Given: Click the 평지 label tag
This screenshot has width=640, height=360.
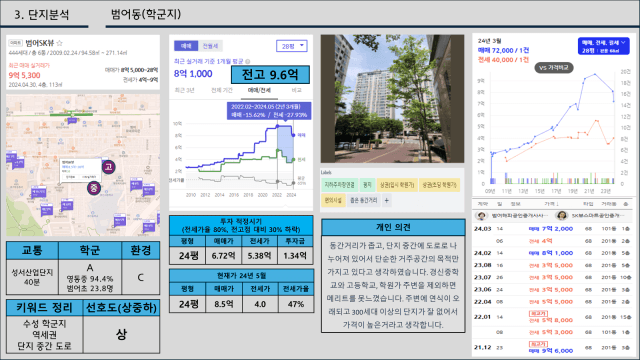Looking at the screenshot, I should [367, 185].
